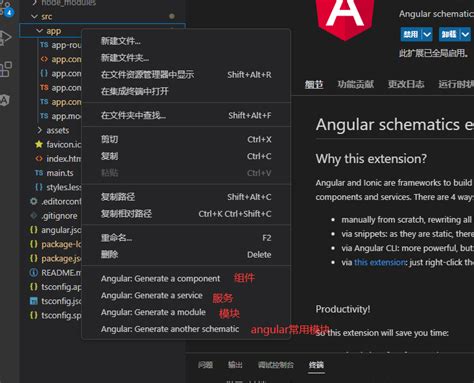Collapse the src folder
The image size is (474, 383).
pos(34,16)
